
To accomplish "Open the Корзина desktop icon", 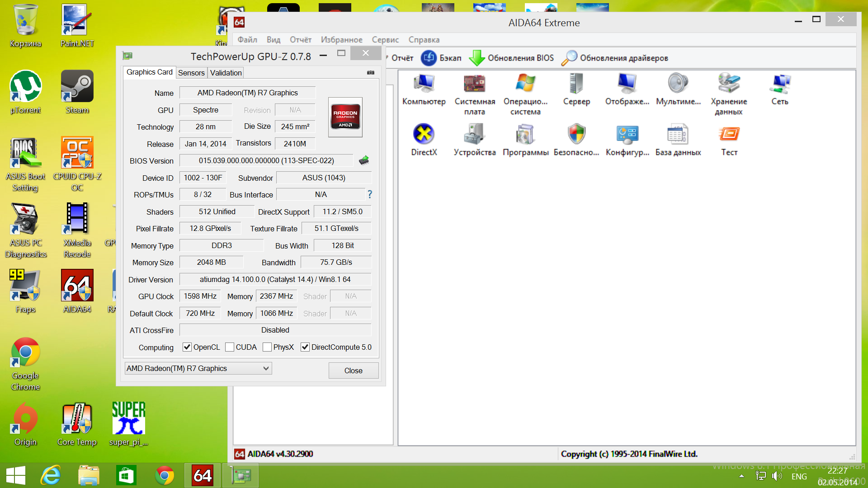I will pyautogui.click(x=26, y=26).
